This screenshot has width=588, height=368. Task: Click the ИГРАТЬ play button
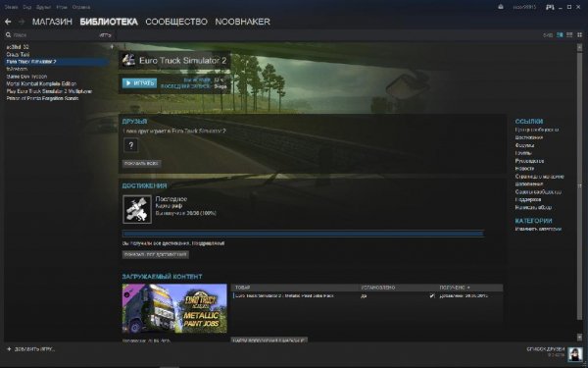pos(139,83)
